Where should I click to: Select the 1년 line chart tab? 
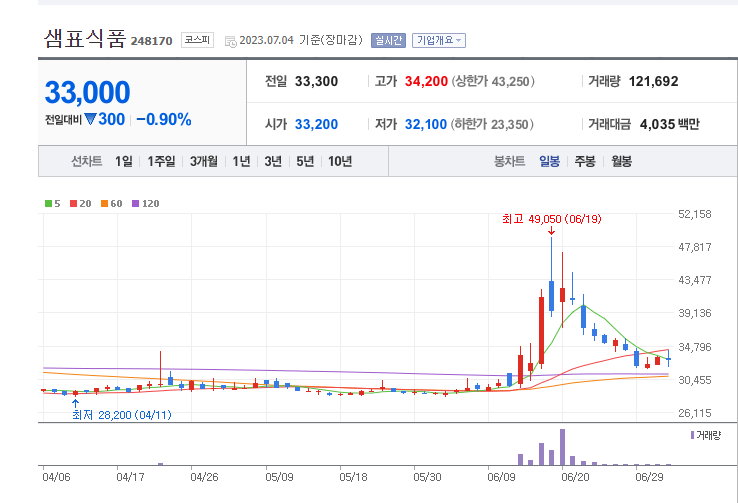point(241,161)
